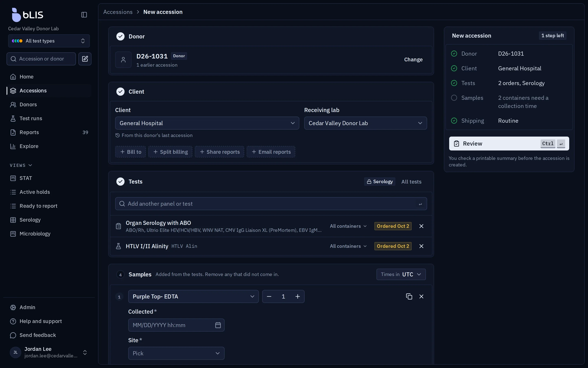Image resolution: width=588 pixels, height=368 pixels.
Task: Switch to All tests filter
Action: [411, 182]
